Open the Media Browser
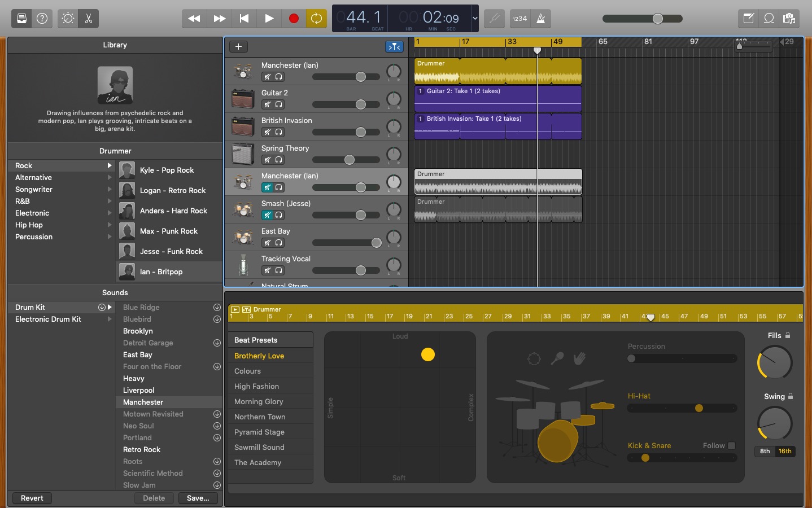812x508 pixels. coord(789,18)
